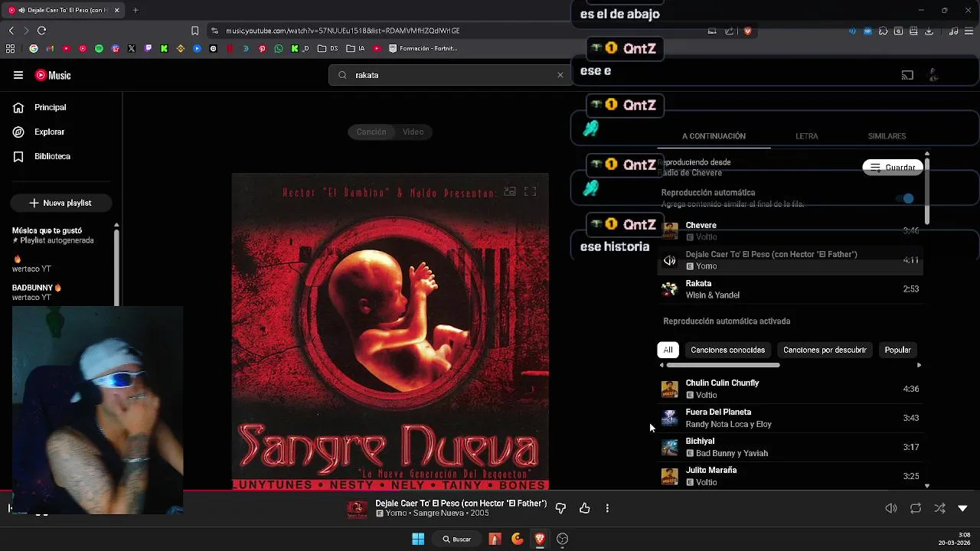
Task: Dislike the current song
Action: [x=560, y=508]
